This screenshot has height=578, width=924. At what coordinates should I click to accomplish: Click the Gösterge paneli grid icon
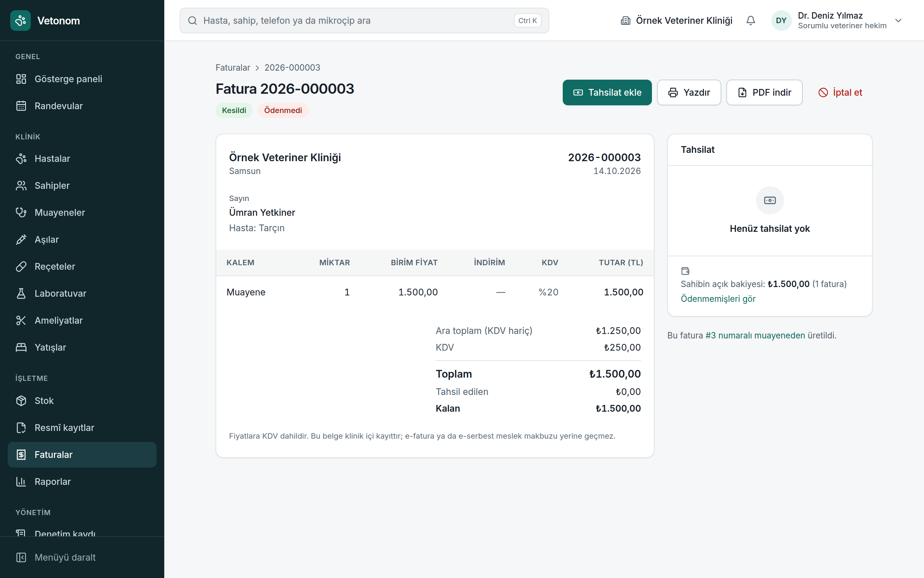point(21,79)
